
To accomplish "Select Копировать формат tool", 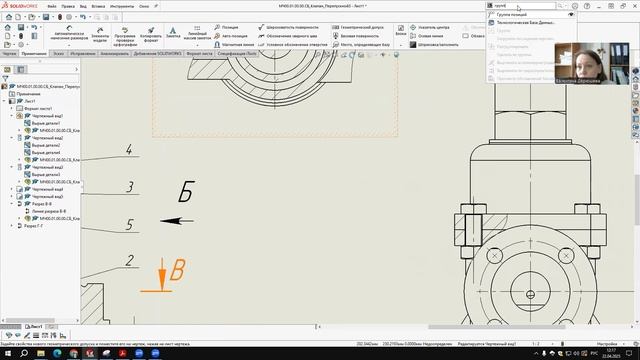I will click(151, 34).
